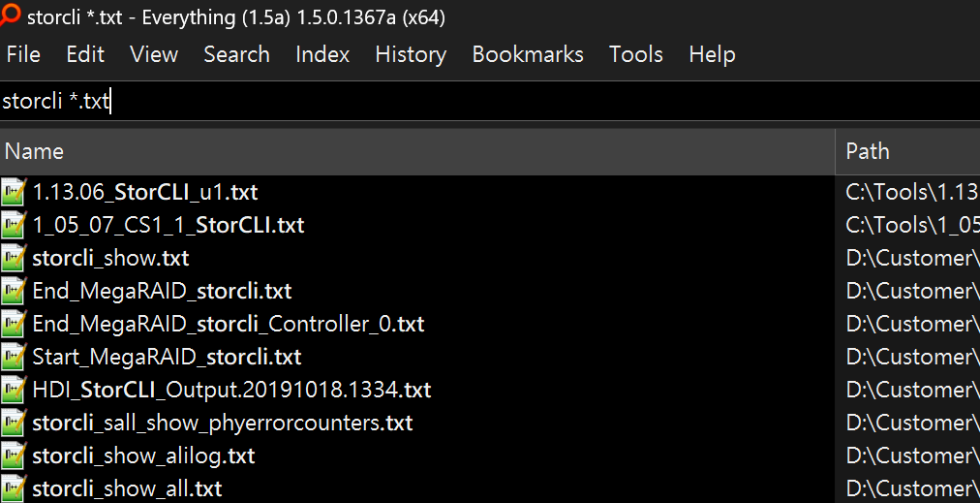Select the storcli_show_alilog.txt result

[x=143, y=456]
